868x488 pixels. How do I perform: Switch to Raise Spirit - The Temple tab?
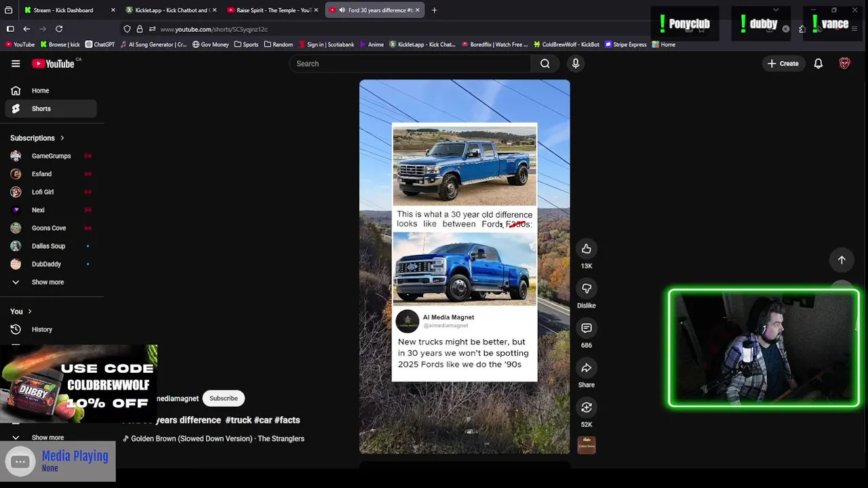273,10
